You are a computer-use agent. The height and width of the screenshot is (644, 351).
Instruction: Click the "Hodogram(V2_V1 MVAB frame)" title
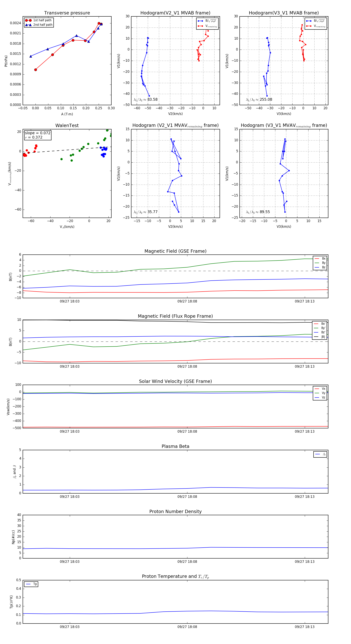(175, 13)
